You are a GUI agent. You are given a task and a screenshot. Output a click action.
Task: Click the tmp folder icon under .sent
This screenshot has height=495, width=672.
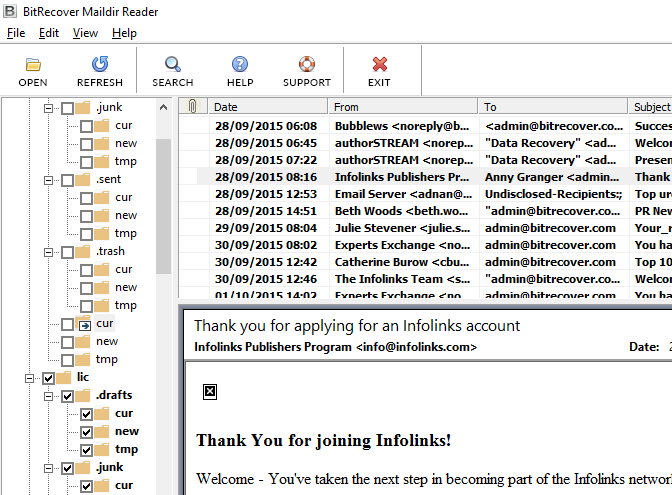coord(102,234)
